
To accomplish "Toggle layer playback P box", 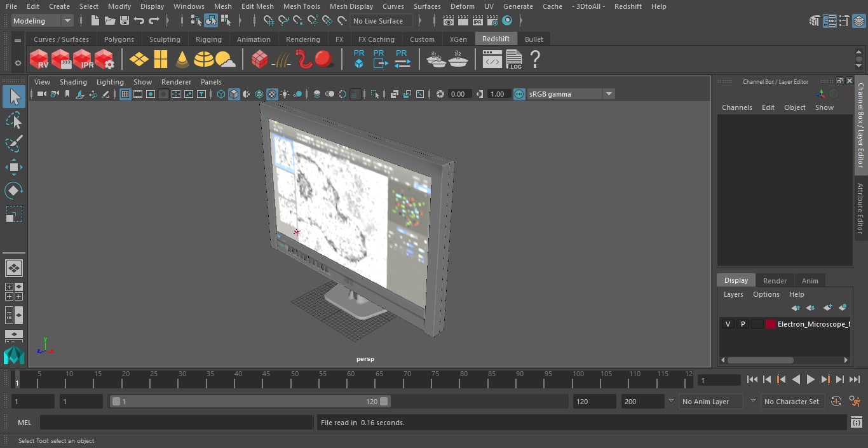I will coord(742,324).
